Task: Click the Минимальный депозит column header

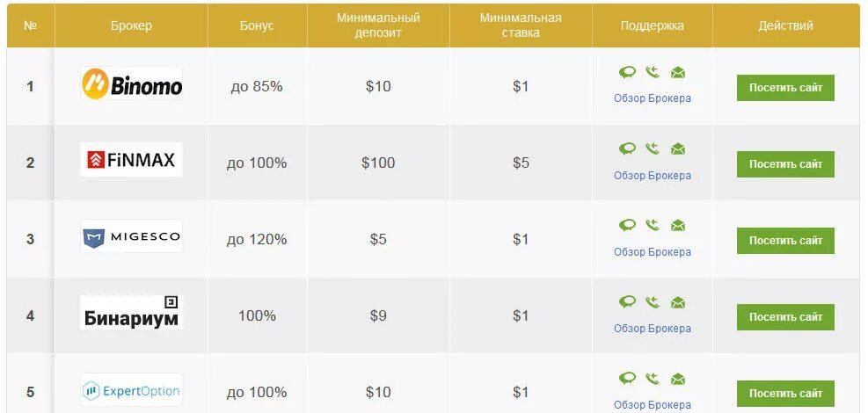Action: click(x=378, y=25)
